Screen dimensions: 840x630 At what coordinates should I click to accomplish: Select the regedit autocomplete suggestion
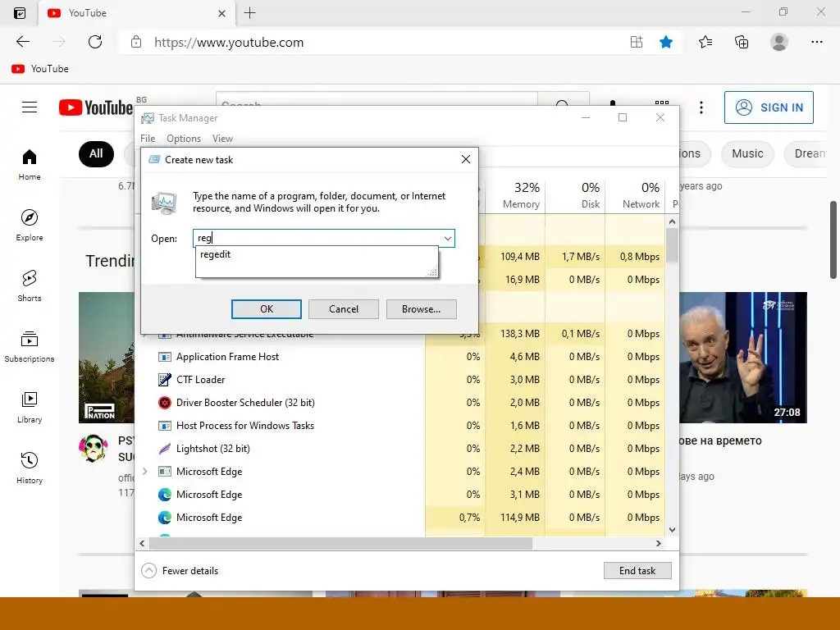tap(316, 254)
